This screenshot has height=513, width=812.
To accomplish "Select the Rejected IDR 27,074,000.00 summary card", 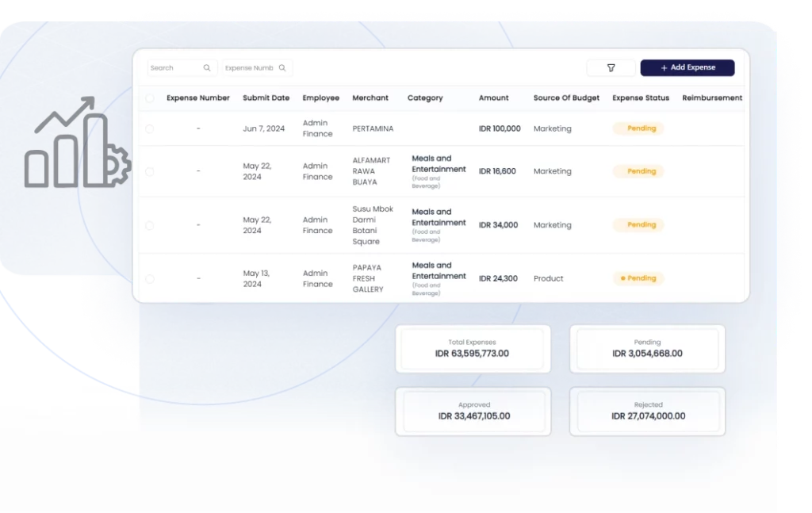I will click(x=648, y=411).
